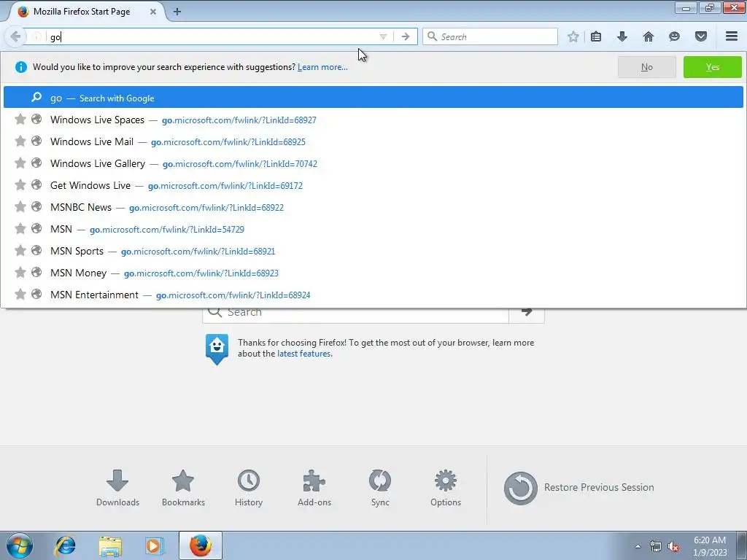747x560 pixels.
Task: Open a new tab with plus button
Action: [x=177, y=12]
